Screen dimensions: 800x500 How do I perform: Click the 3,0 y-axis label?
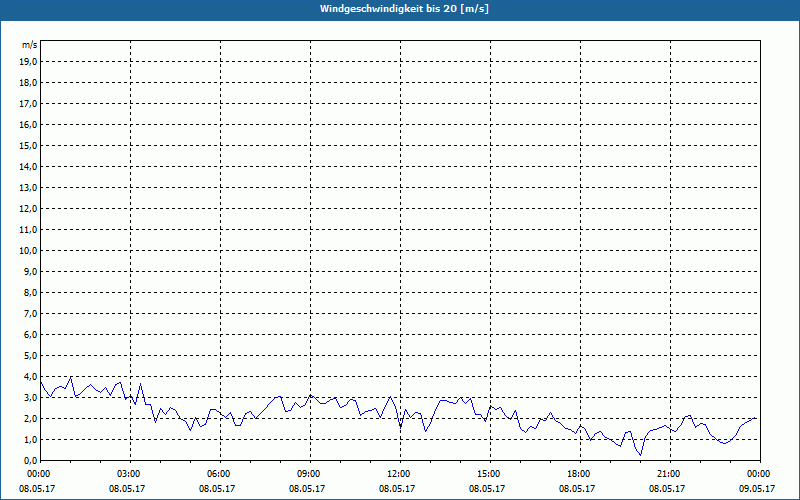31,397
